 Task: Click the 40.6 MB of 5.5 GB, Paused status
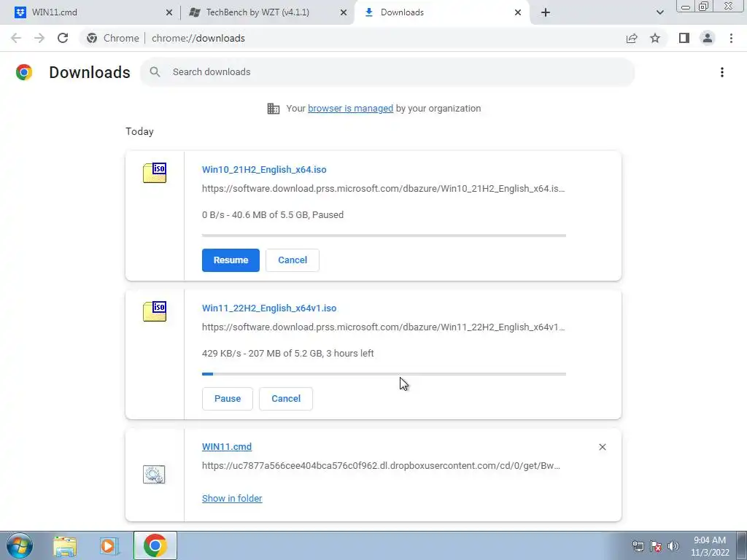click(273, 215)
